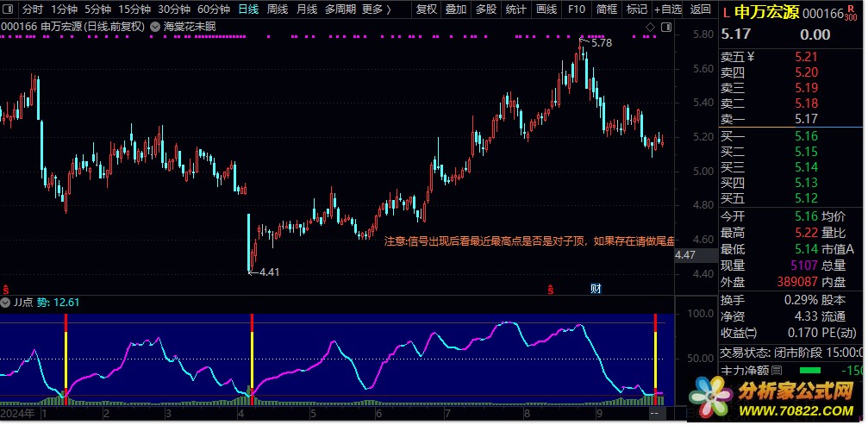Open the 海棠花未眠 indicator dropdown arrow
868x425 pixels.
(155, 27)
